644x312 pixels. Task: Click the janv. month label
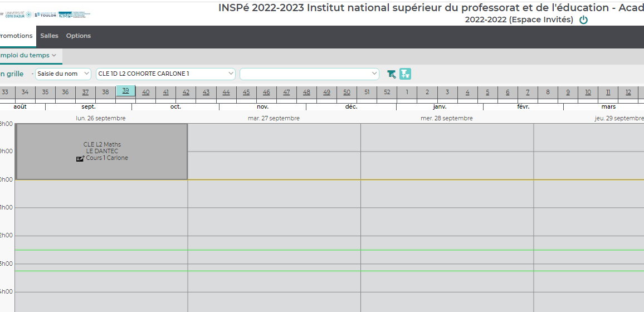(440, 107)
